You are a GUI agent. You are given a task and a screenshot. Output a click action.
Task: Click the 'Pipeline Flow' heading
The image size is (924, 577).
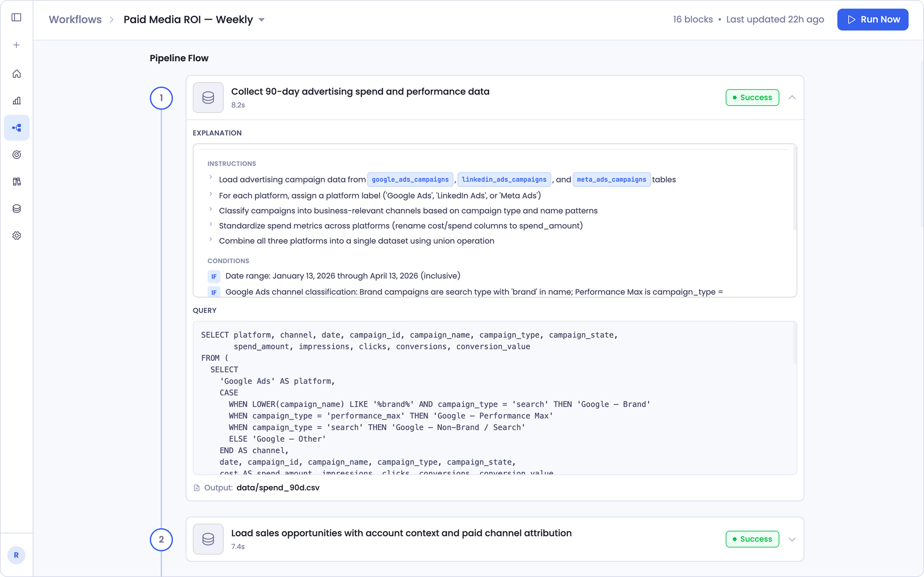[x=179, y=58]
